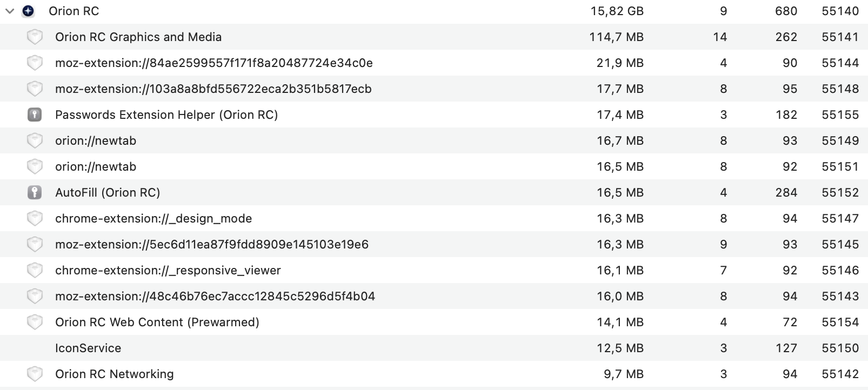Click shield icon beside chrome-extension://_design_mode

point(35,218)
